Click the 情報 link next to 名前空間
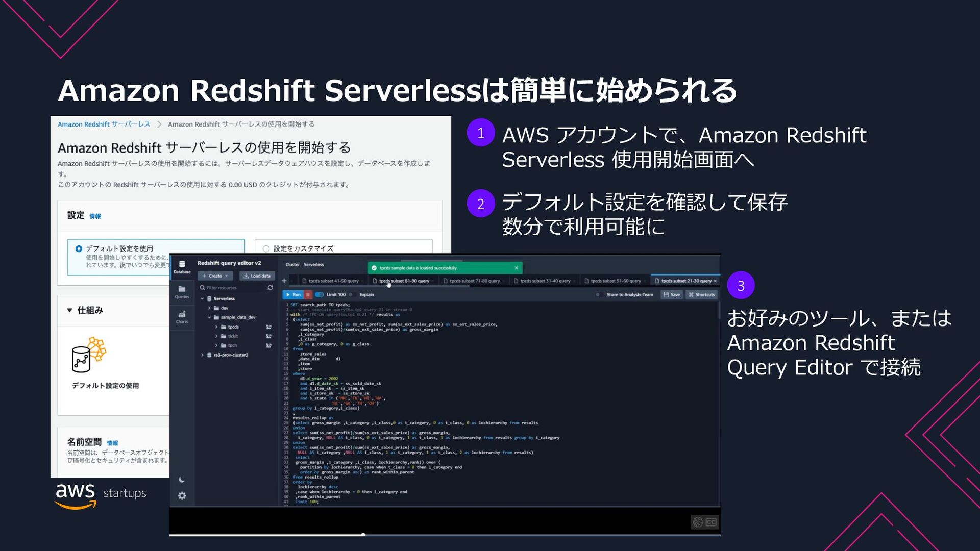The width and height of the screenshot is (980, 551). point(112,443)
